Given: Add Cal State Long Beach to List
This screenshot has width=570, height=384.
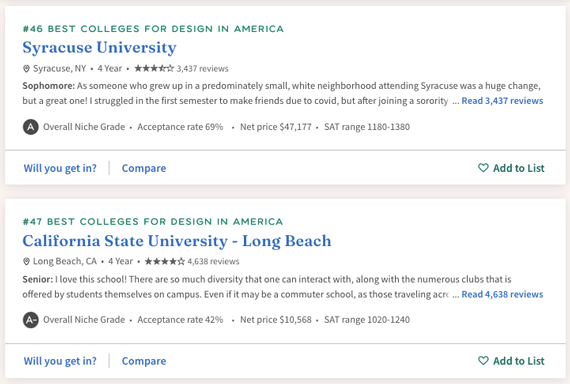Looking at the screenshot, I should coord(511,360).
